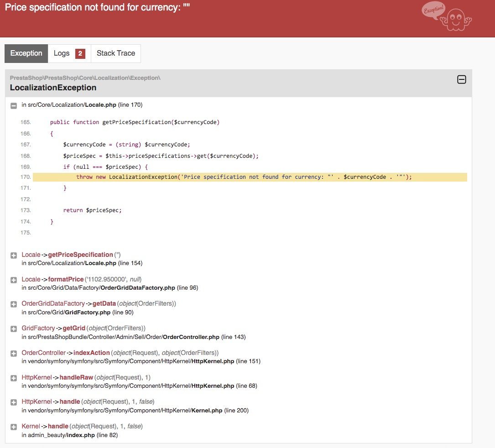The width and height of the screenshot is (495, 448).
Task: Expand the OrderController->indexAction trace entry
Action: [14, 354]
